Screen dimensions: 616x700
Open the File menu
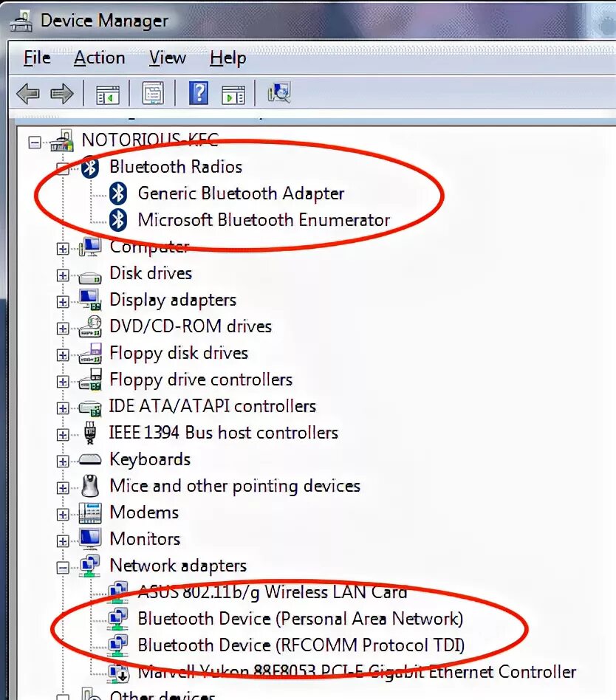coord(37,58)
